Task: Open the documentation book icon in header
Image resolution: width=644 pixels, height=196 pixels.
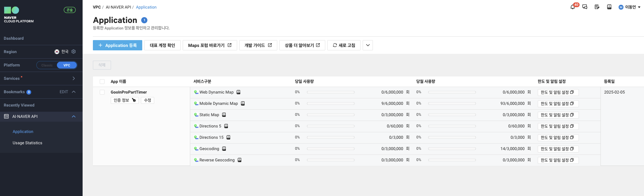Action: (x=609, y=7)
